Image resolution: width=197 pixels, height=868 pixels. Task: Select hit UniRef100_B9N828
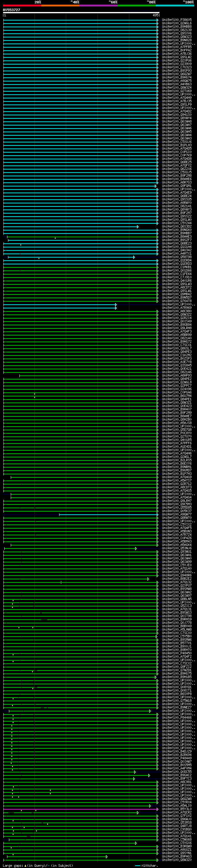click(176, 40)
